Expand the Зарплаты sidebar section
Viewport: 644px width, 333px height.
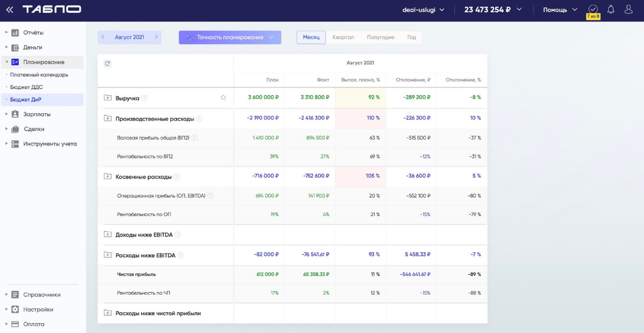[37, 114]
